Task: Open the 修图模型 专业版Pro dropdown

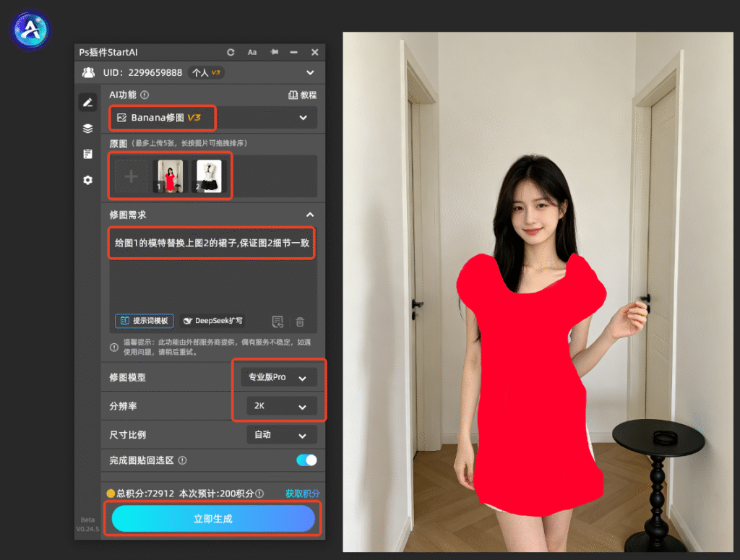Action: (279, 377)
